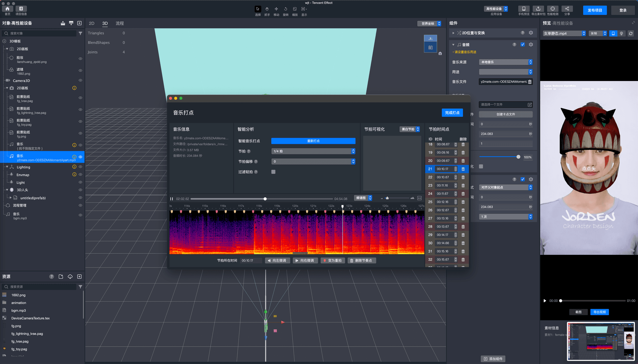638x364 pixels.
Task: Select the move tool
Action: [276, 9]
